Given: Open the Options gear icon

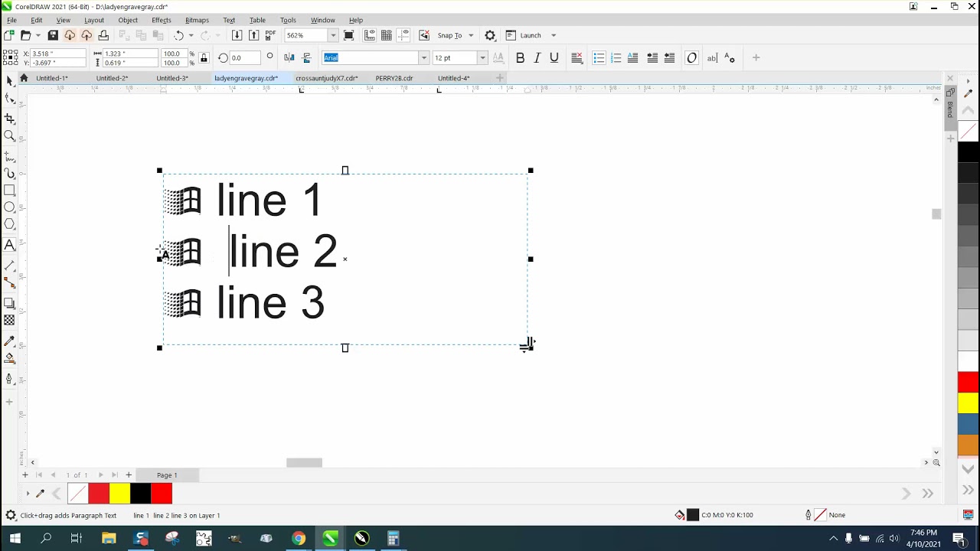Looking at the screenshot, I should [x=490, y=35].
